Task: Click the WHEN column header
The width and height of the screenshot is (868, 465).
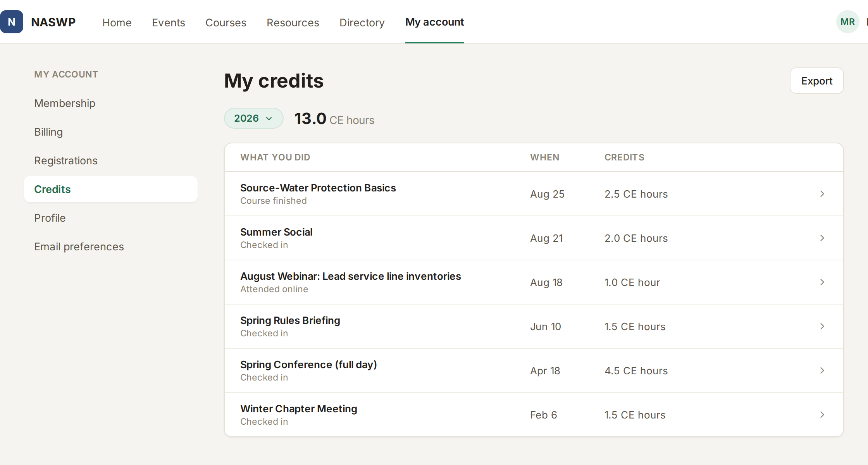Action: click(545, 157)
